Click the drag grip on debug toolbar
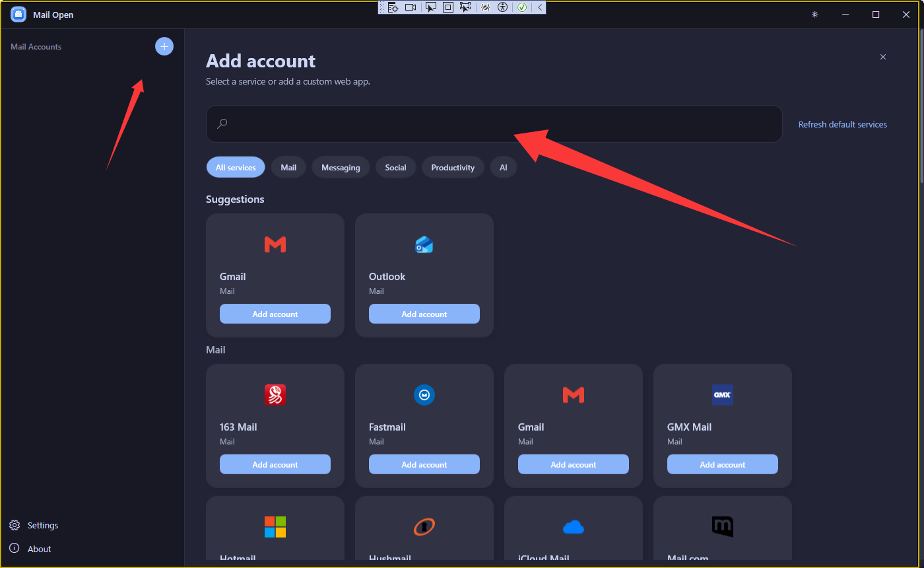The height and width of the screenshot is (568, 924). click(381, 7)
